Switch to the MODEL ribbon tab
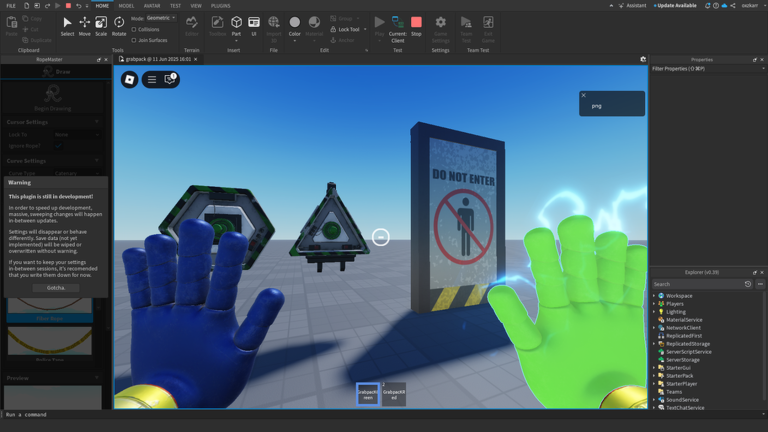The height and width of the screenshot is (432, 768). (126, 6)
